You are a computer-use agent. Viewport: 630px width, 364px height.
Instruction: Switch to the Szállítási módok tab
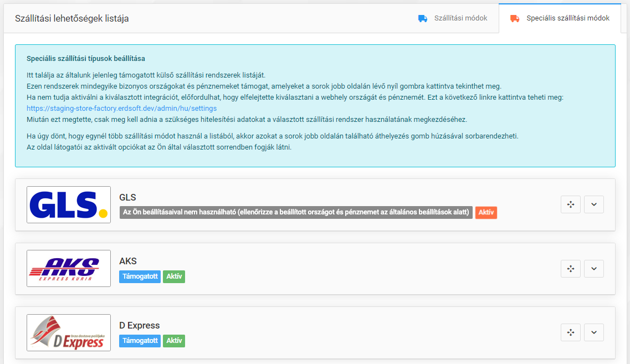click(453, 18)
